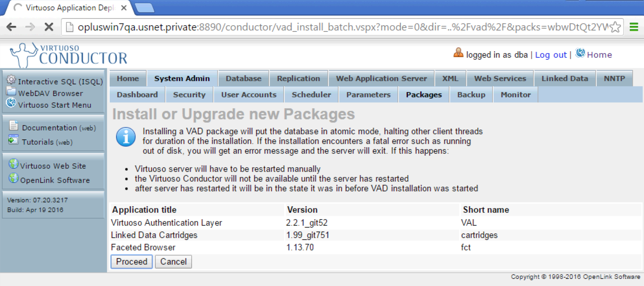Cancel the package installation
Viewport: 644px width, 286px height.
pyautogui.click(x=173, y=262)
